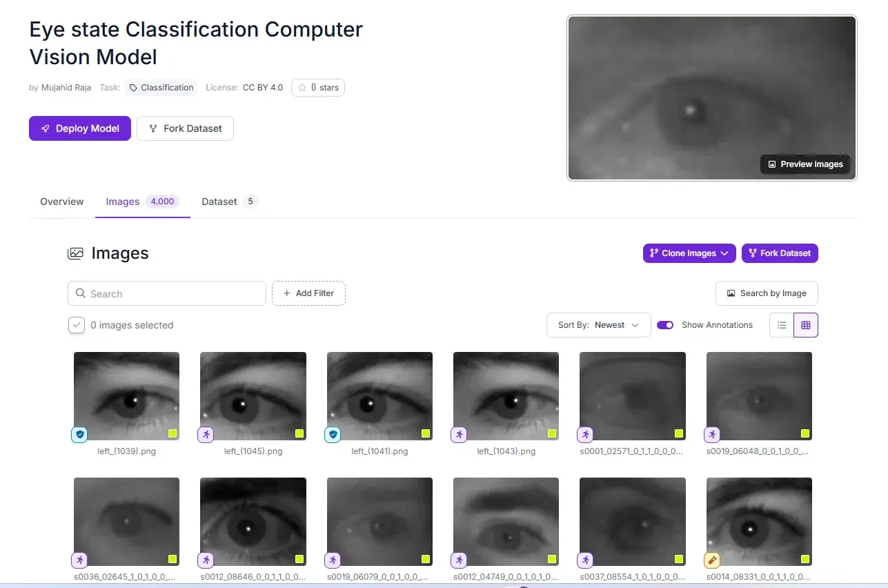The image size is (888, 588).
Task: Click the shield badge on left_(1041).png
Action: coord(333,434)
